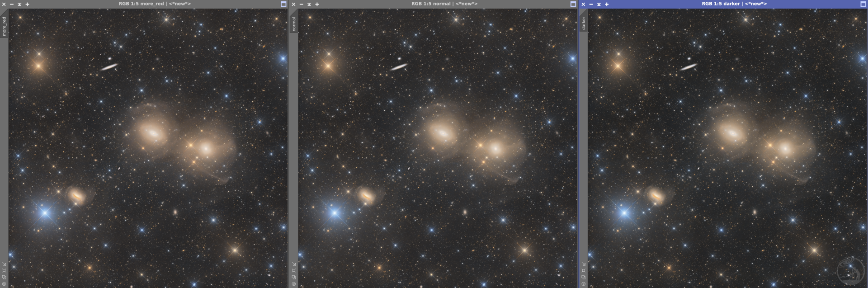Click the plus icon in the more_red title bar
The image size is (868, 288).
(27, 4)
